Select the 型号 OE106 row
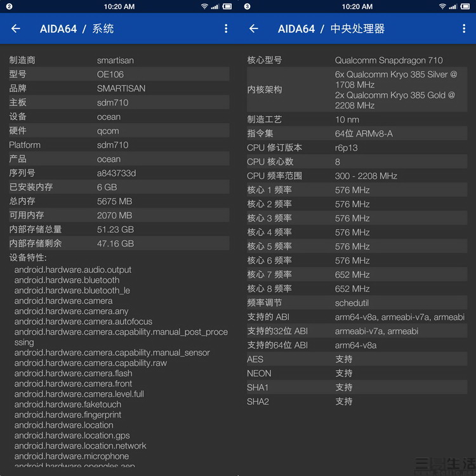This screenshot has height=476, width=476. pos(119,74)
